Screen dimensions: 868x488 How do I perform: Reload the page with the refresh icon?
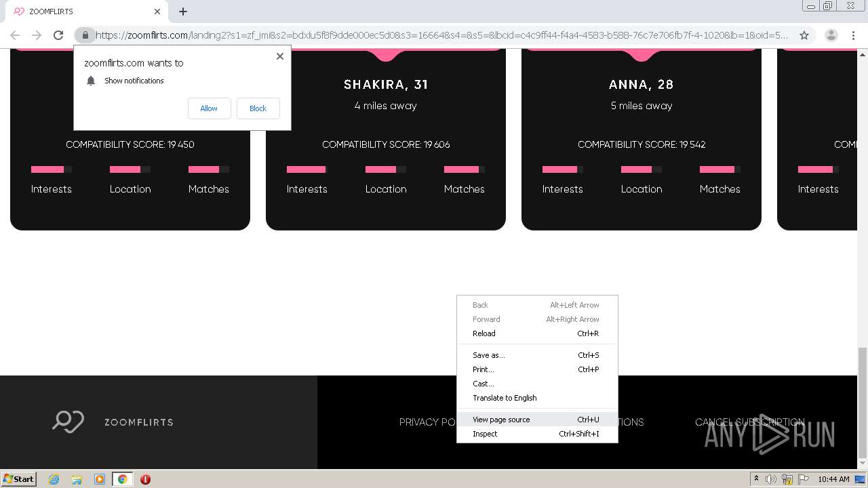point(58,35)
